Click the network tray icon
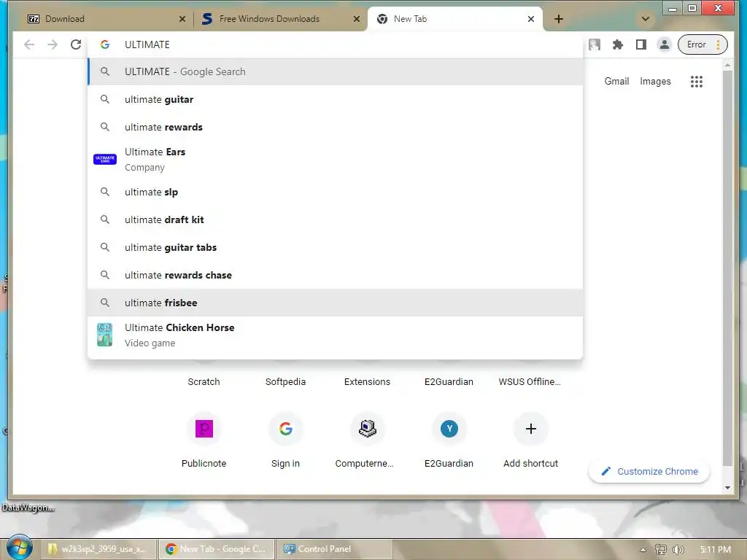The image size is (747, 560). 661,550
